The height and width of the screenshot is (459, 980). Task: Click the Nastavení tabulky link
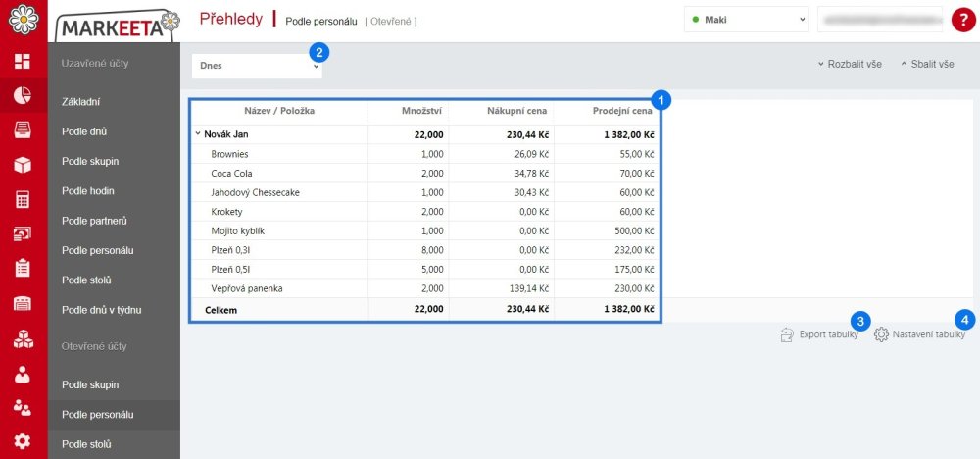929,335
